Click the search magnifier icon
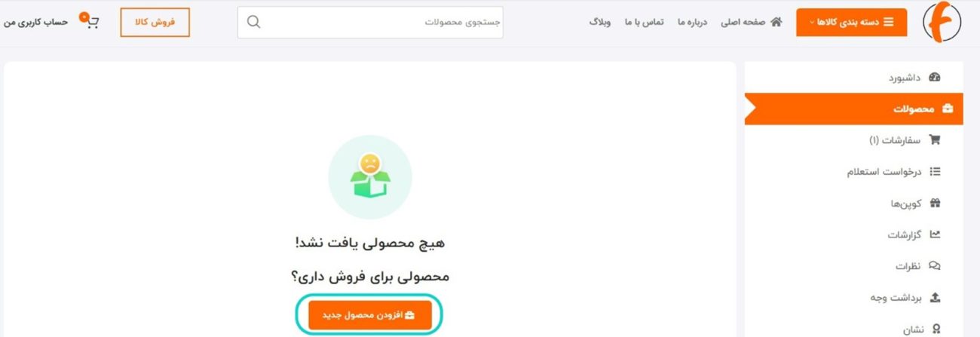980x337 pixels. [x=254, y=22]
